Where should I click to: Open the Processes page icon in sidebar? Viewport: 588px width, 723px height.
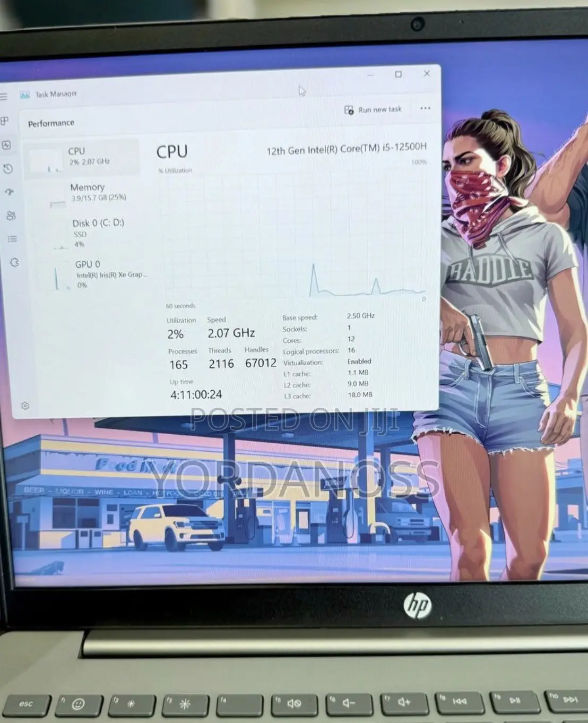[x=4, y=121]
